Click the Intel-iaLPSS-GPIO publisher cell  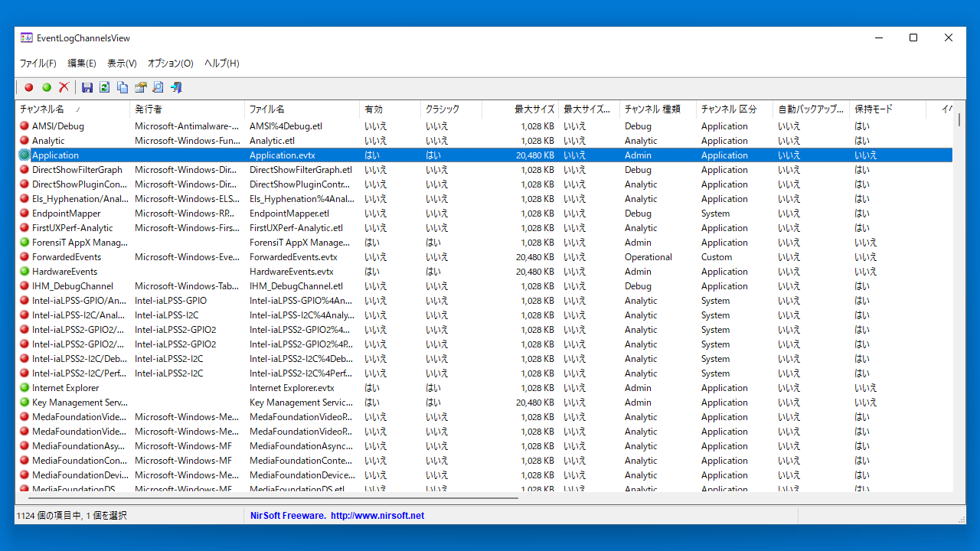pos(171,301)
